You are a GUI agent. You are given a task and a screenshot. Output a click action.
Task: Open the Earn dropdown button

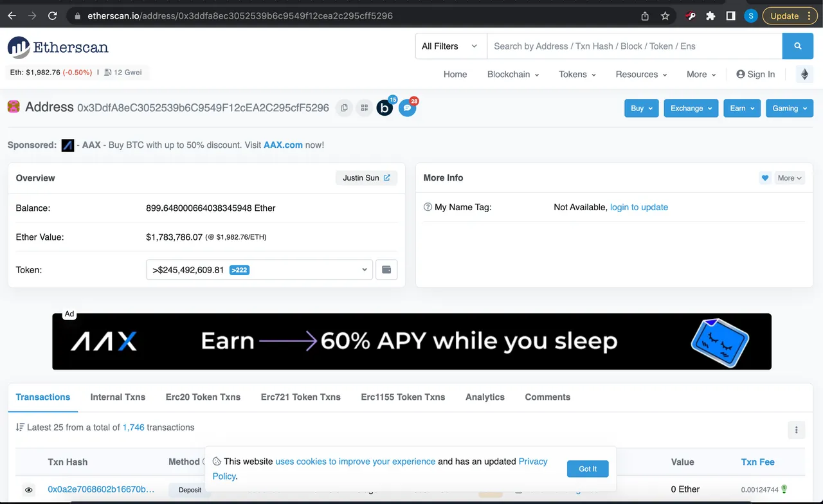pos(742,108)
